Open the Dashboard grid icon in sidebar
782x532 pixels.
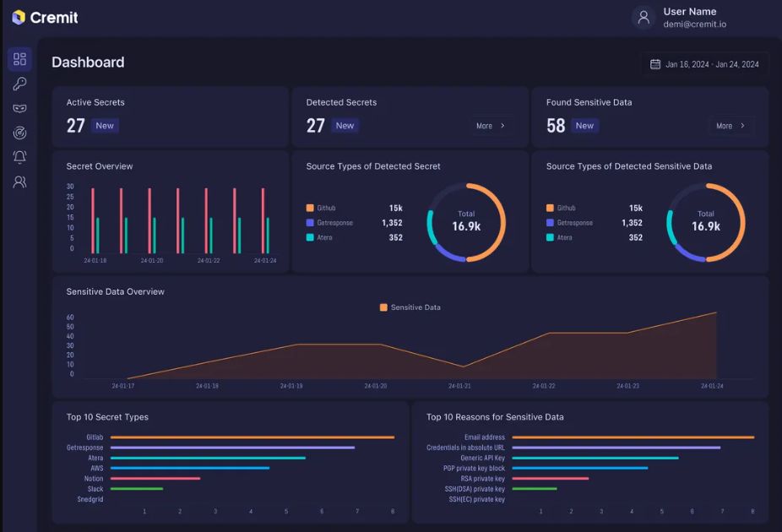point(20,59)
